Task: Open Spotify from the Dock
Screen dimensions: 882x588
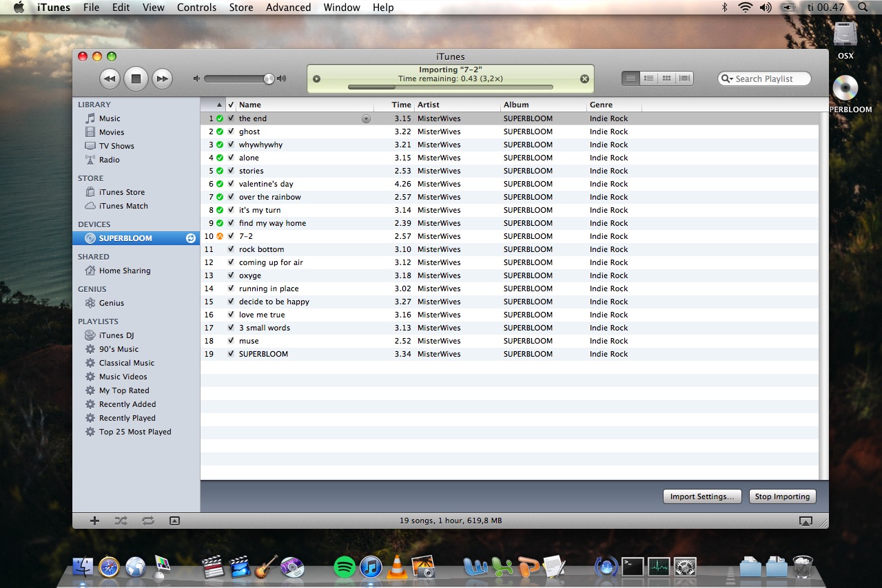Action: pyautogui.click(x=345, y=567)
